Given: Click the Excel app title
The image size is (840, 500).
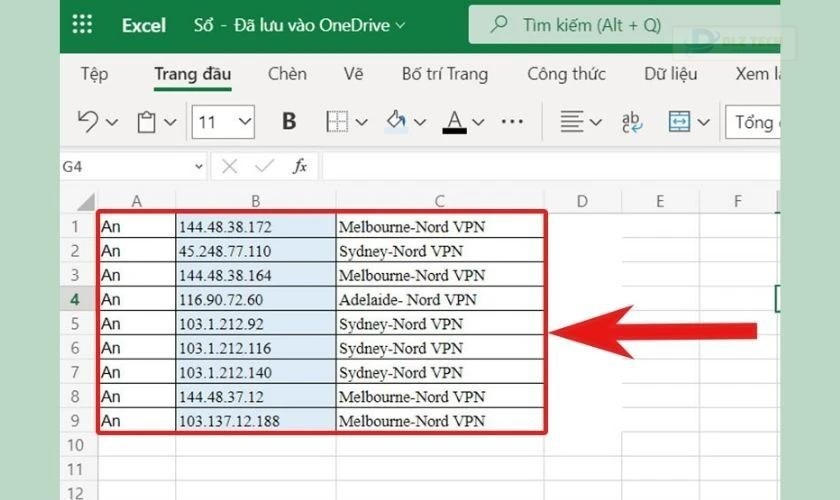Looking at the screenshot, I should tap(144, 25).
